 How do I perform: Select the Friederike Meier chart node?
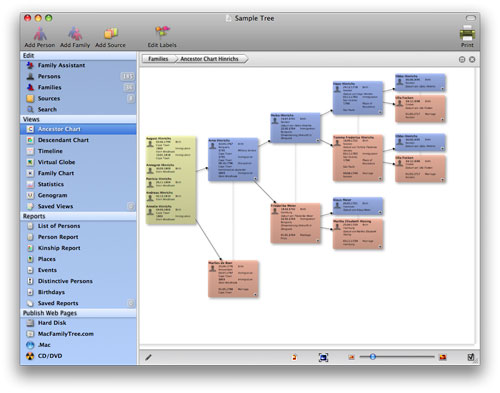tap(295, 223)
